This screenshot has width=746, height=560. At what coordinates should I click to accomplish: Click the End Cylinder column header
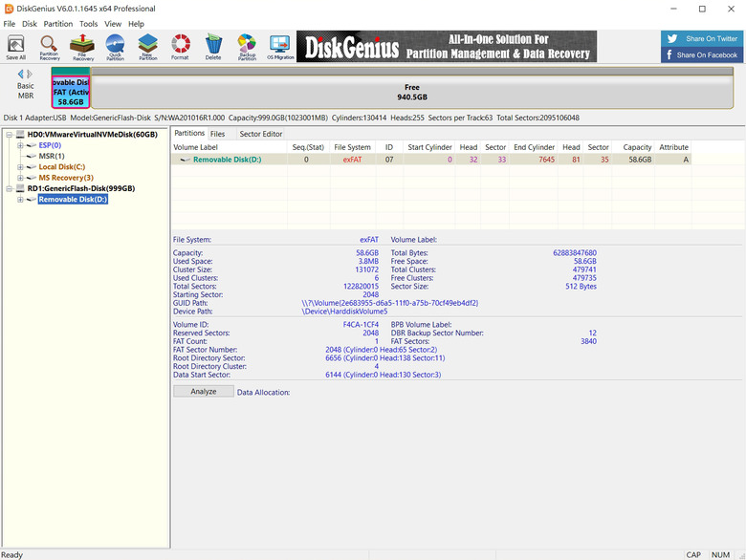535,147
